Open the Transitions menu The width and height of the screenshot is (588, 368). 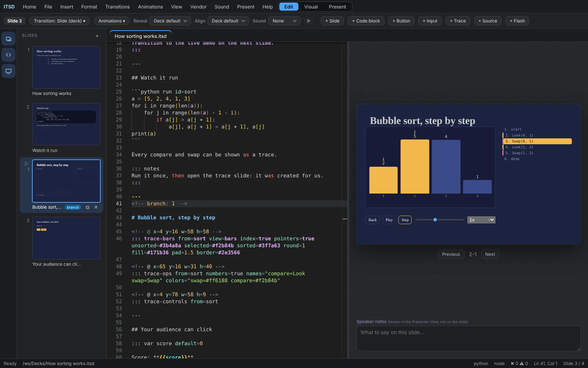click(117, 7)
